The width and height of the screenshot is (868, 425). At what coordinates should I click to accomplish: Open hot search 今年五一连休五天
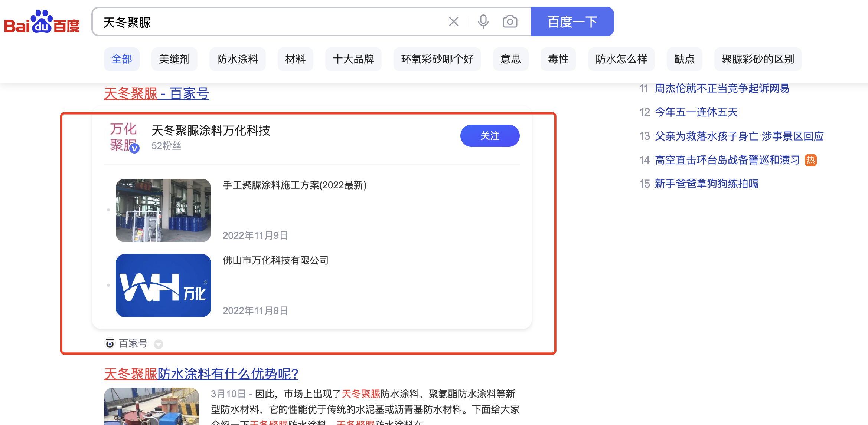tap(696, 112)
